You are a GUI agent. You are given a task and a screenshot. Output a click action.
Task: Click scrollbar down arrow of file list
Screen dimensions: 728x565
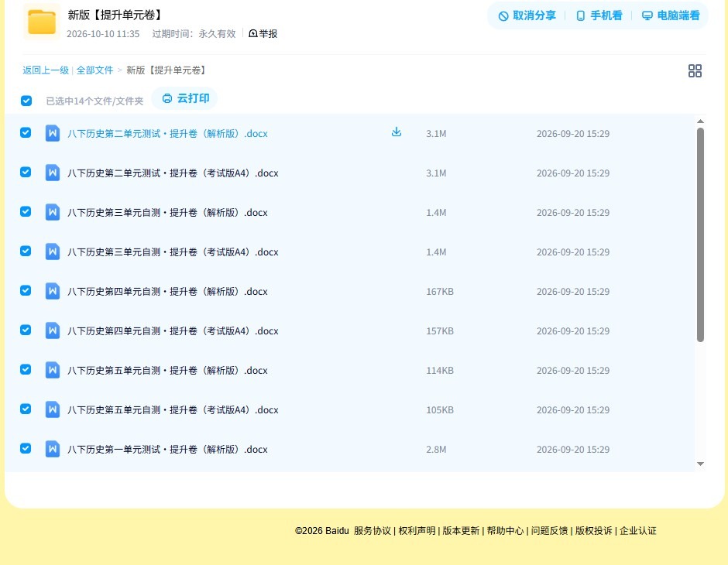point(700,464)
